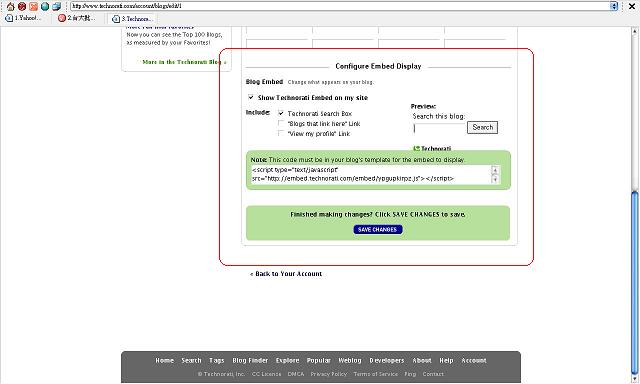Screen dimensions: 640x384
Task: Open the DMCA footer link
Action: click(296, 374)
